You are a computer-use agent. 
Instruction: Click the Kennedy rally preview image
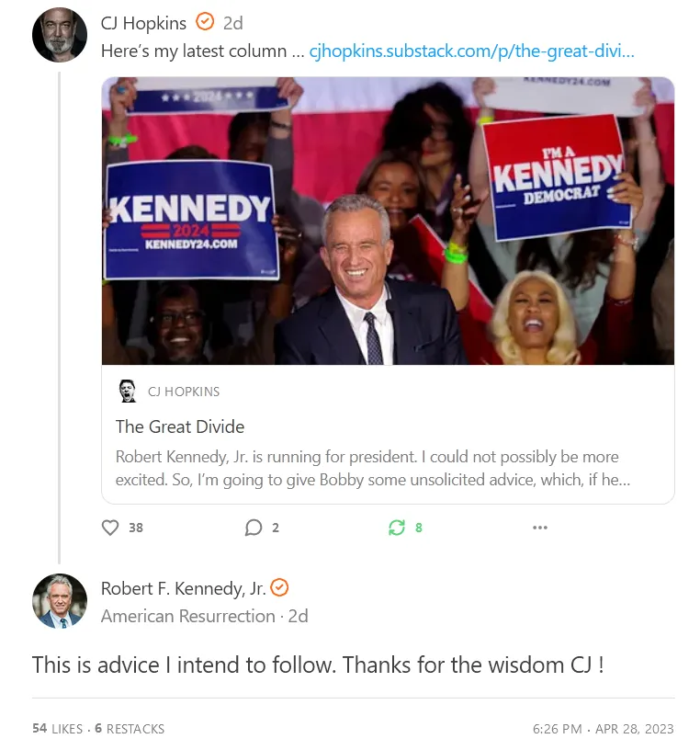tap(388, 221)
